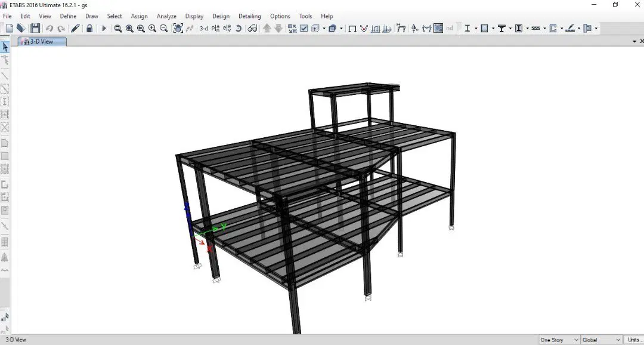Toggle the object shrink arrows icon
The width and height of the screenshot is (644, 345).
coord(292,29)
